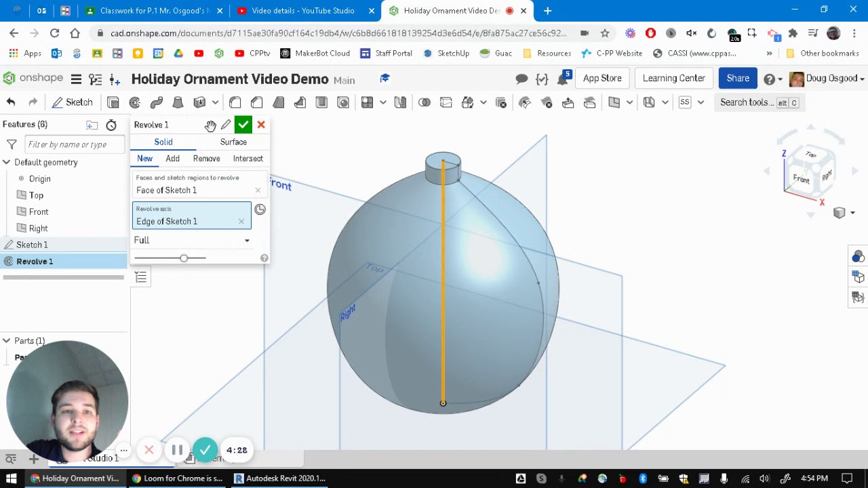Open Autodesk Revit from the taskbar
The width and height of the screenshot is (868, 488).
pos(280,479)
